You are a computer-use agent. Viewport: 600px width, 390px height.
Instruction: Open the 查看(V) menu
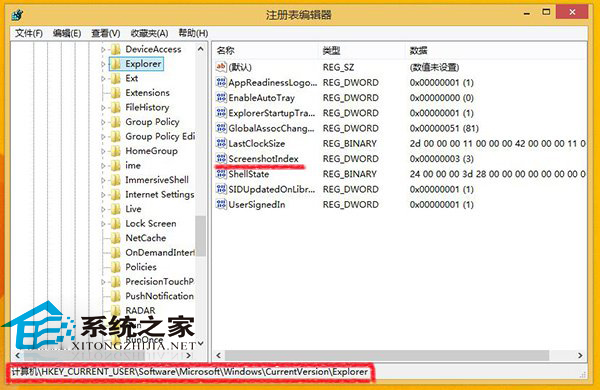(106, 33)
